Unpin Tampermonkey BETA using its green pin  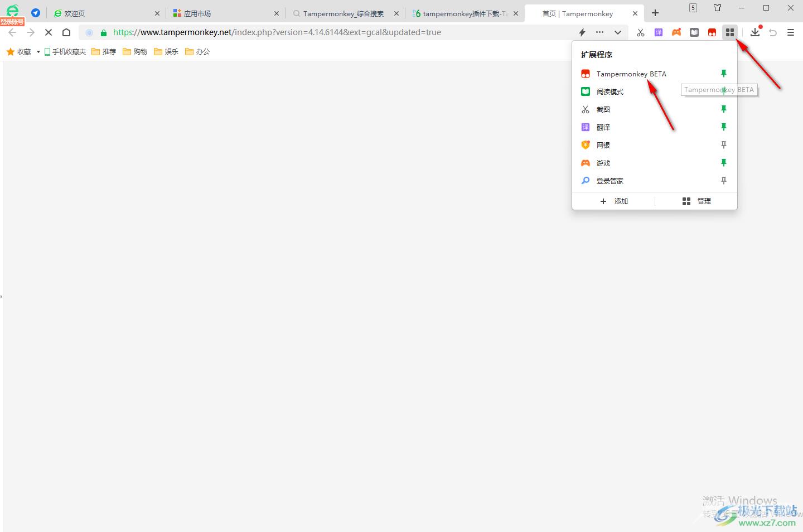(724, 74)
